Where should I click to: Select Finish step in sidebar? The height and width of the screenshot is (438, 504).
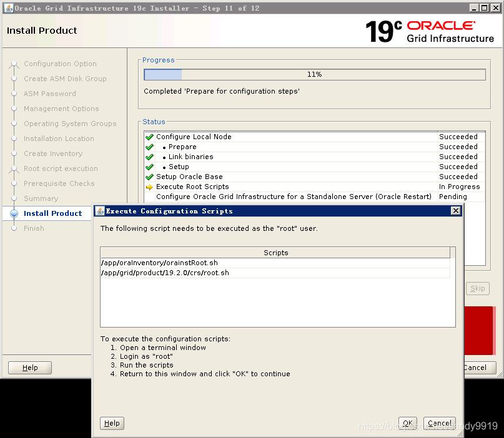click(x=34, y=228)
